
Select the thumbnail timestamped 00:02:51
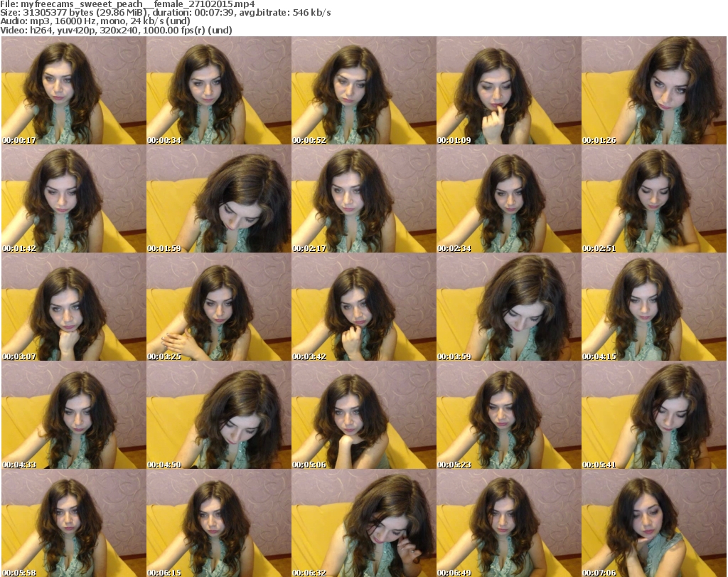click(x=654, y=198)
